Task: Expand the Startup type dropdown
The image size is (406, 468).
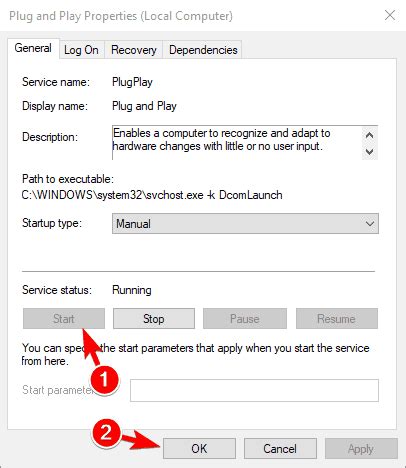Action: coord(245,224)
